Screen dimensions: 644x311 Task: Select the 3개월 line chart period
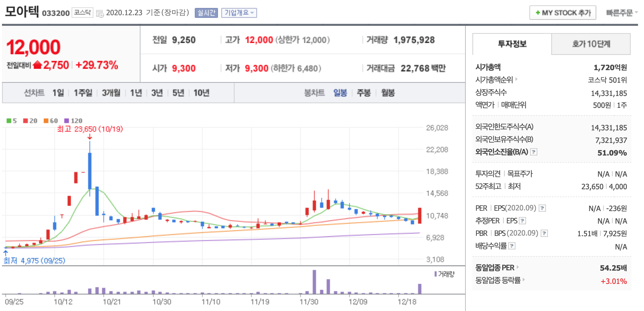[x=111, y=93]
